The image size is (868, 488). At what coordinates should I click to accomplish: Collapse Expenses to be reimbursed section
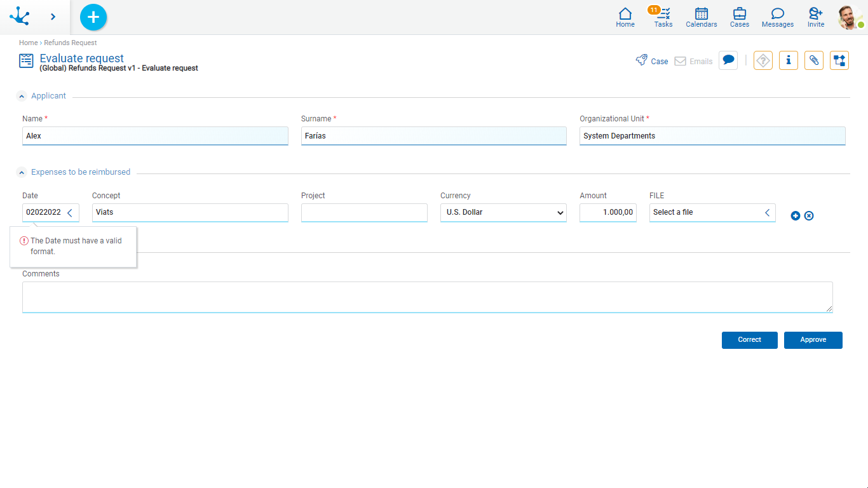tap(22, 172)
